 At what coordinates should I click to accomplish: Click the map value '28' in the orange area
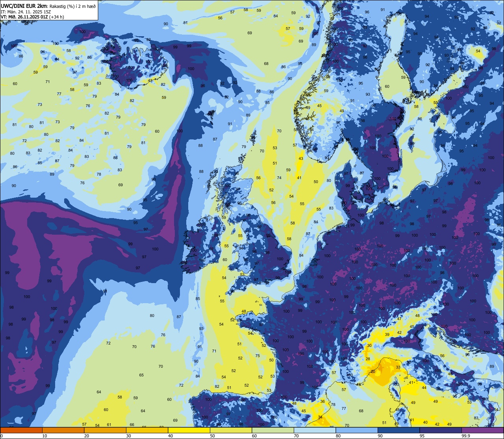(x=368, y=359)
